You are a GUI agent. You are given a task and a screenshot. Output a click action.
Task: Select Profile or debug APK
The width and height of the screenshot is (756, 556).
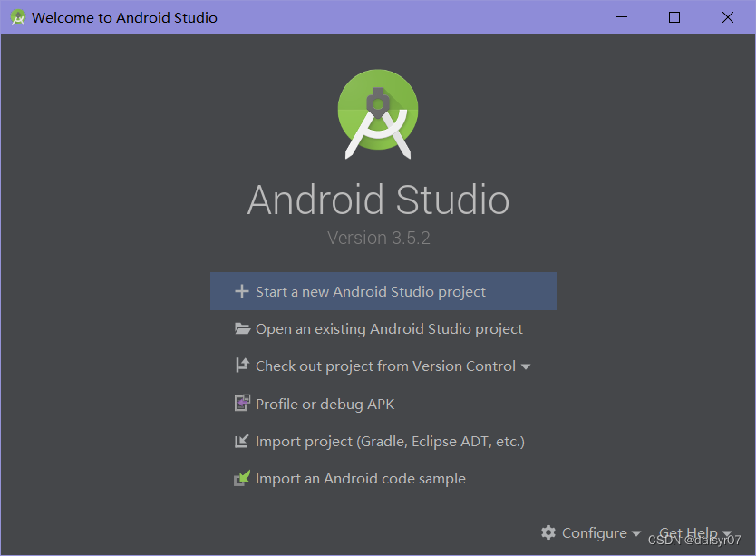383,404
